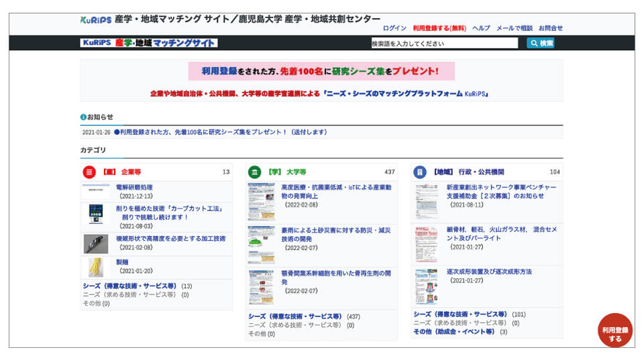644x362 pixels.
Task: Click the 検索 search button
Action: (541, 43)
